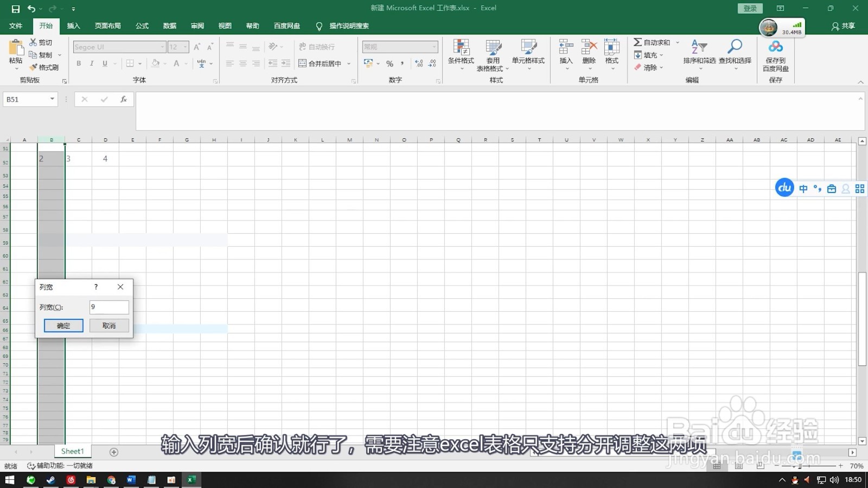
Task: Click Format Painter (格式刷)
Action: click(x=44, y=67)
